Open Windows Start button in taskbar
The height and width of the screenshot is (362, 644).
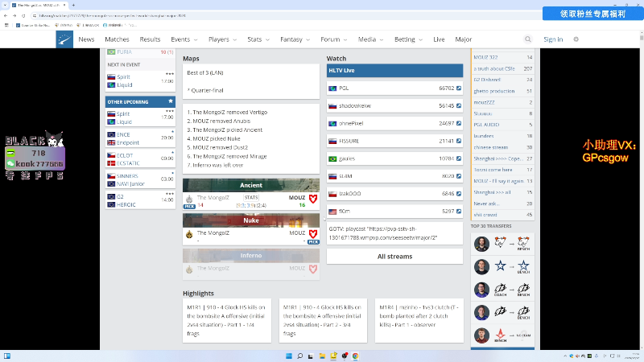tap(289, 356)
